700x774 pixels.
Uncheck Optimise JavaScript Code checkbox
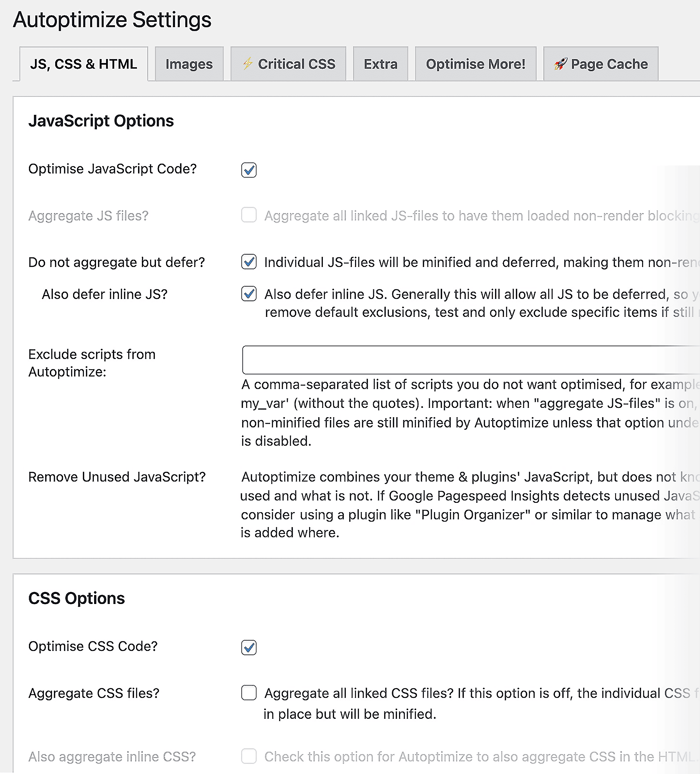click(x=249, y=170)
